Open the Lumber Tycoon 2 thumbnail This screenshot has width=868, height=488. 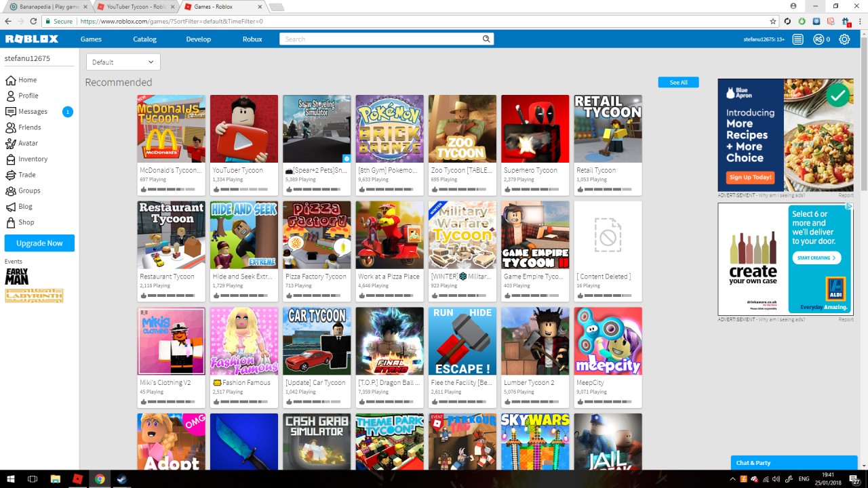(x=535, y=341)
